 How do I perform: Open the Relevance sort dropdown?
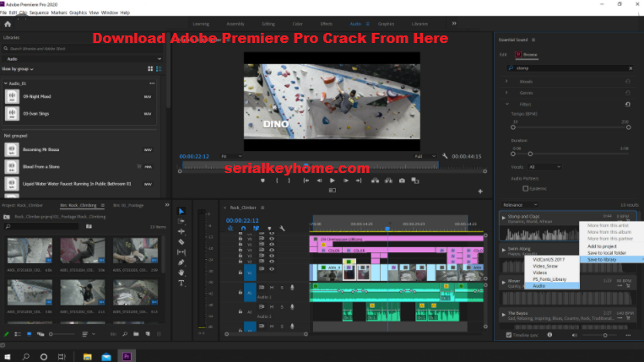pyautogui.click(x=519, y=205)
